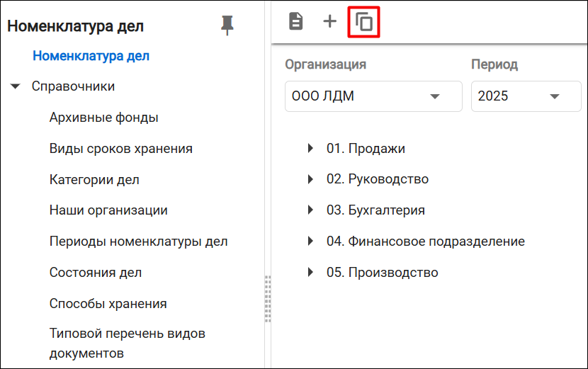Image resolution: width=588 pixels, height=369 pixels.
Task: Click the copy nomenclature icon
Action: (x=363, y=22)
